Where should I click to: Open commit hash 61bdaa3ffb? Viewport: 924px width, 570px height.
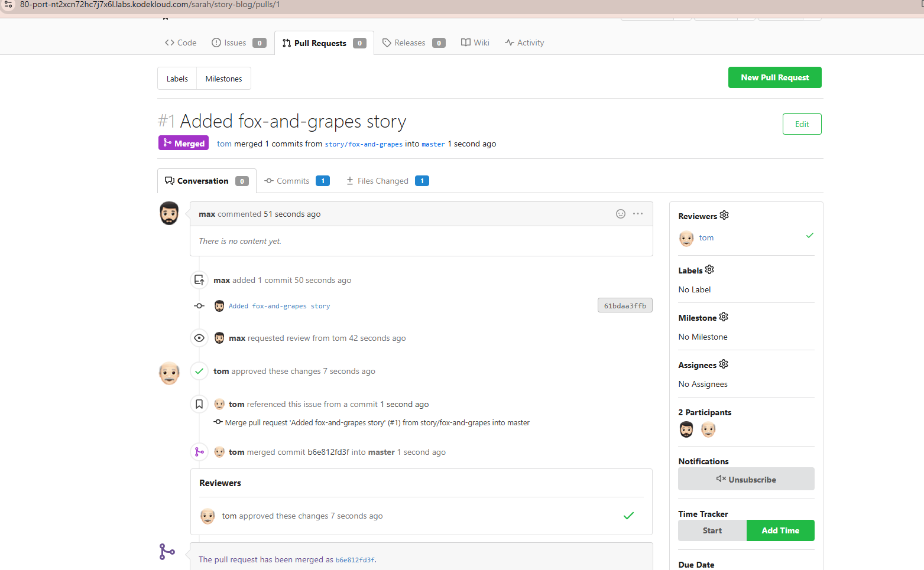pyautogui.click(x=625, y=305)
